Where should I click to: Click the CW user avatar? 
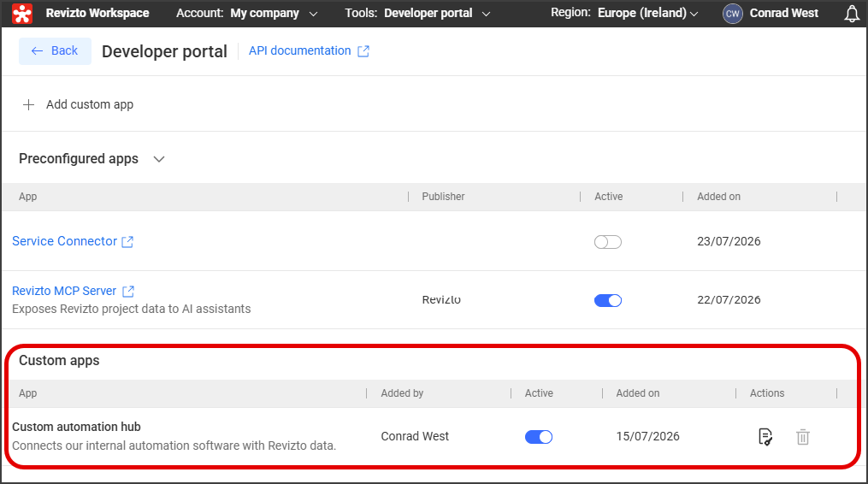(732, 14)
